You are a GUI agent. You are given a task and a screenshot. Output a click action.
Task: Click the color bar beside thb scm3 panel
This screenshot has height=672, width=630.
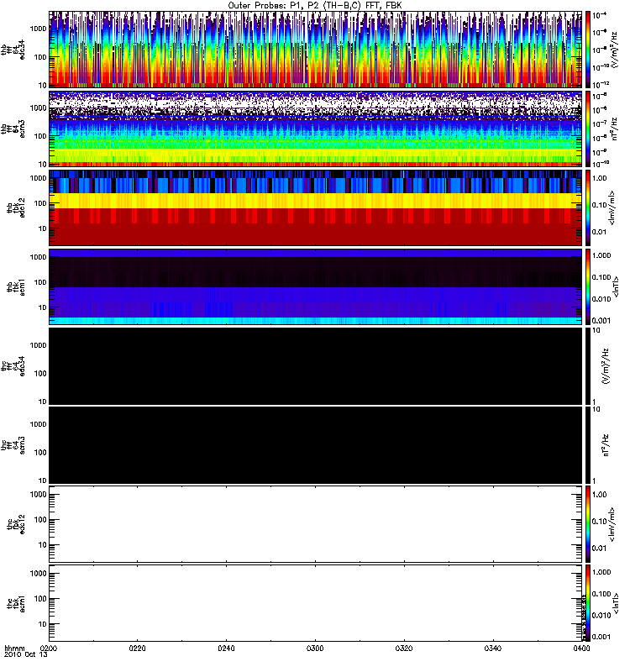(x=588, y=129)
